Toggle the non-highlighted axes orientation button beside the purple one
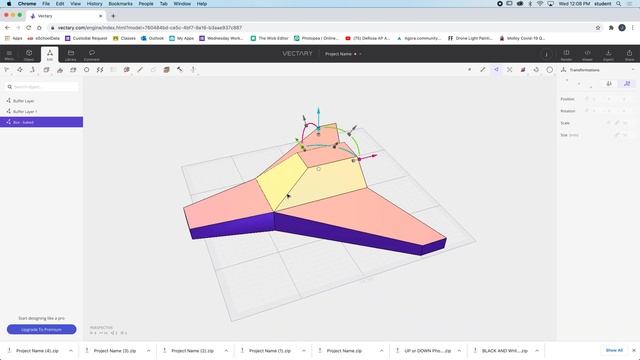The height and width of the screenshot is (360, 640). (x=609, y=84)
